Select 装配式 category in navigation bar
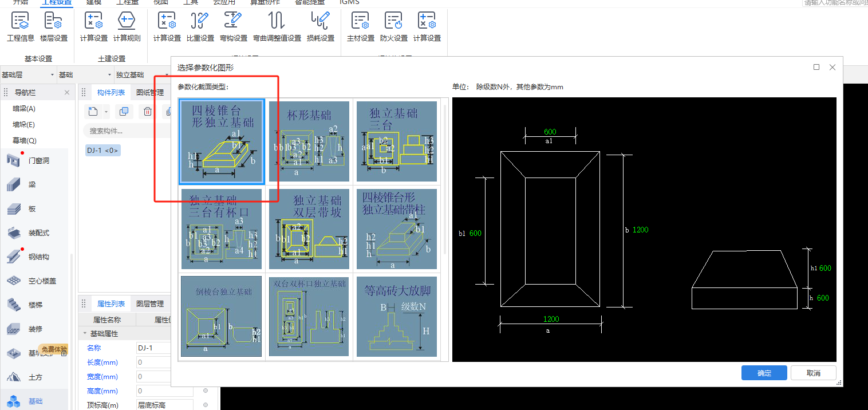The width and height of the screenshot is (868, 410). coord(34,233)
